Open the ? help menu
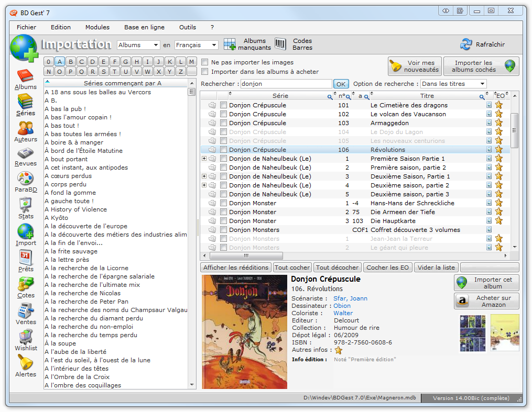Viewport: 532px width, 412px height. (212, 27)
